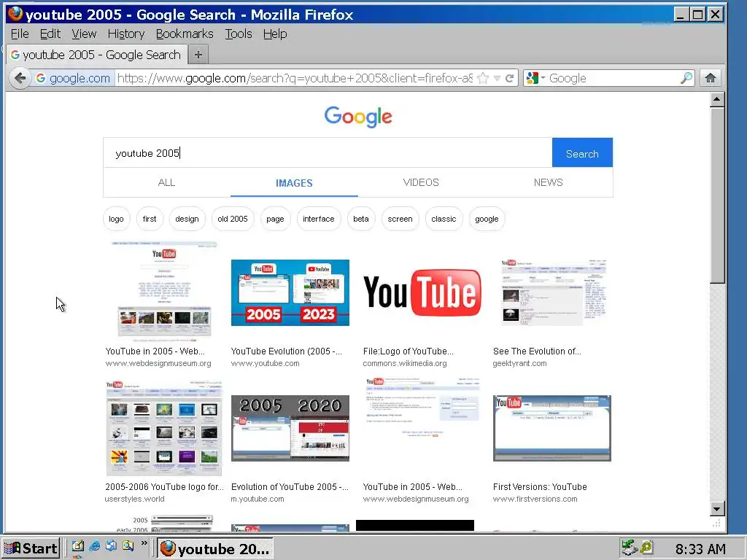Open the 'First Versions: YouTube' thumbnail
This screenshot has width=747, height=560.
pos(551,428)
